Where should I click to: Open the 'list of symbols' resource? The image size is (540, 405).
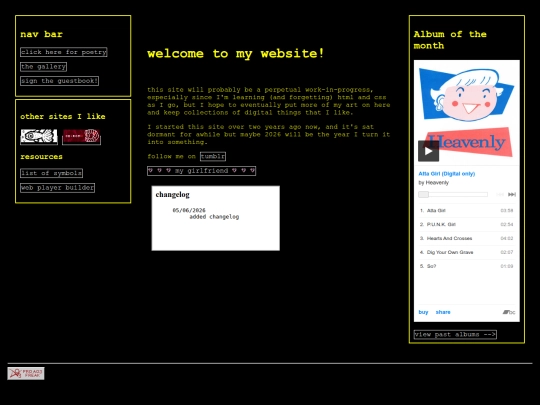tap(51, 173)
